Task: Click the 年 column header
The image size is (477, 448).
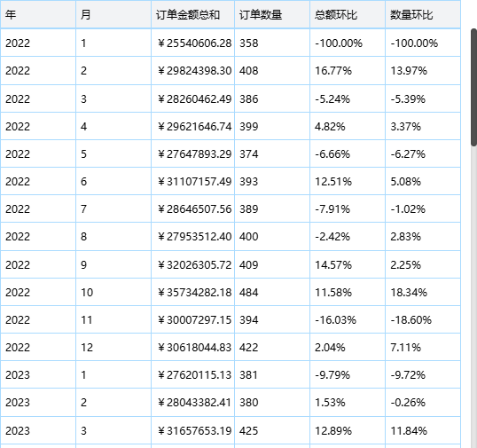Action: 38,14
